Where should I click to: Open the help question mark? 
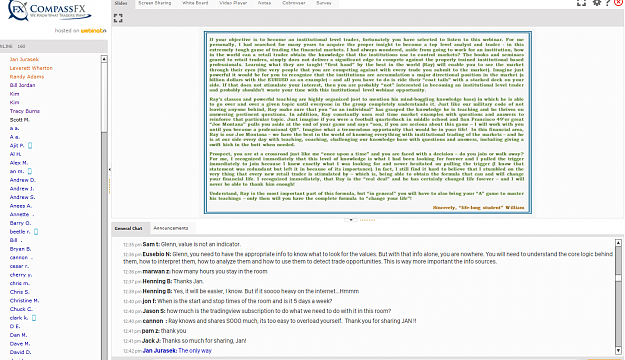pos(607,2)
